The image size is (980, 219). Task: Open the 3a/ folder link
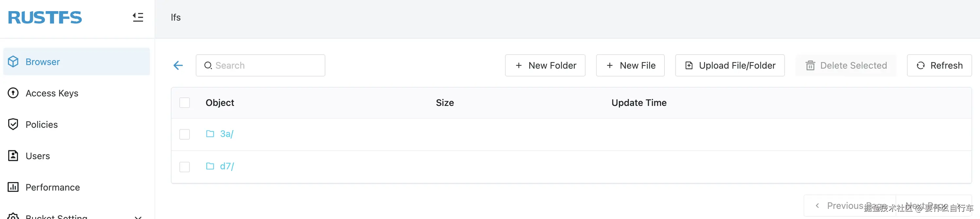[227, 134]
